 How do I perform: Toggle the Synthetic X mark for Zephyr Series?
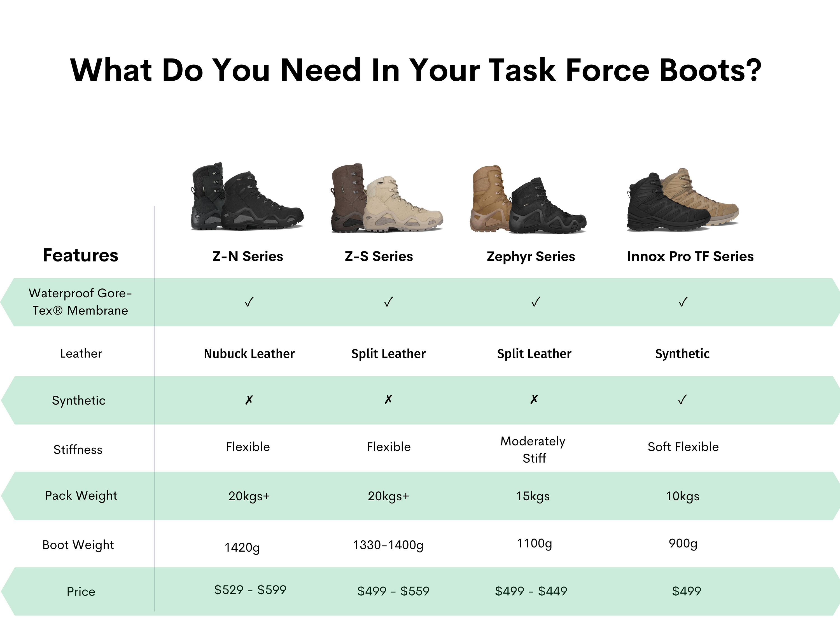pos(535,400)
